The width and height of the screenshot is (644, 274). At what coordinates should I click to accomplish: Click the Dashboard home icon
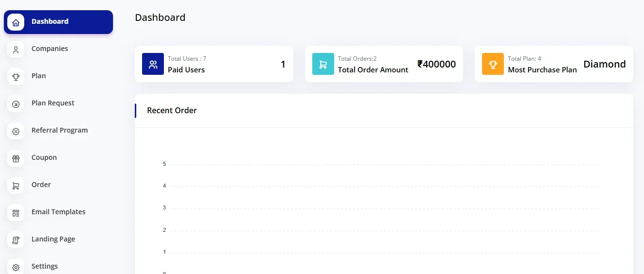(16, 22)
